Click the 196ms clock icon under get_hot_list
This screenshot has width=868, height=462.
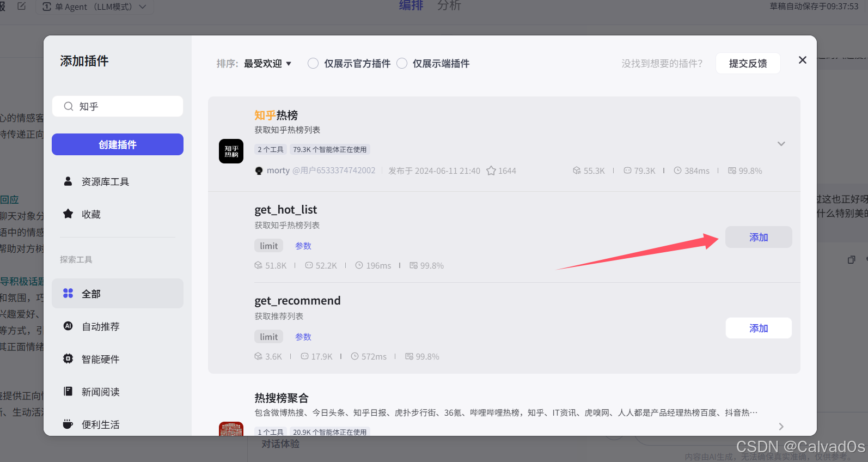click(359, 265)
